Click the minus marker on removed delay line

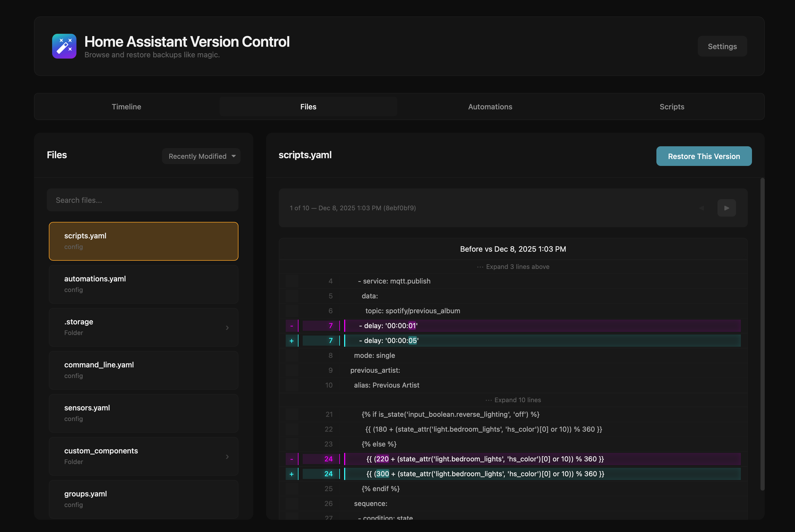pos(292,325)
